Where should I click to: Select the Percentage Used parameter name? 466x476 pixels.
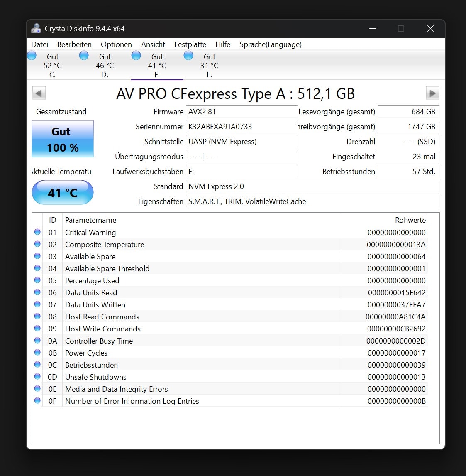pos(92,281)
